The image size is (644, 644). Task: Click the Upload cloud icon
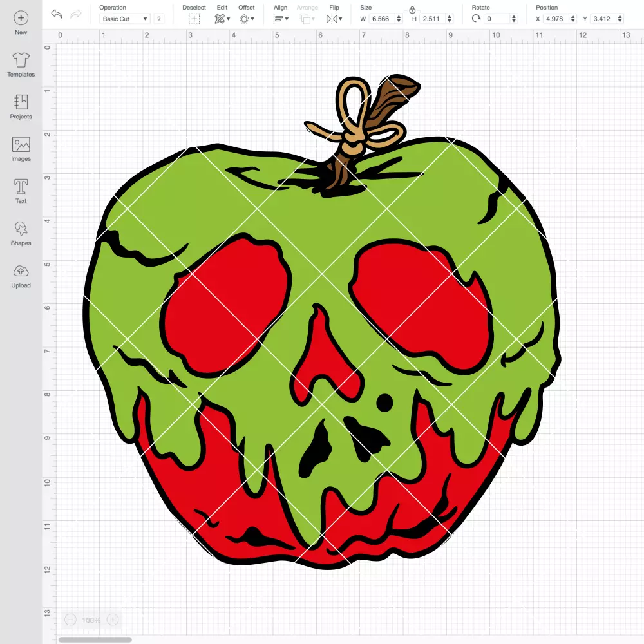click(x=21, y=271)
